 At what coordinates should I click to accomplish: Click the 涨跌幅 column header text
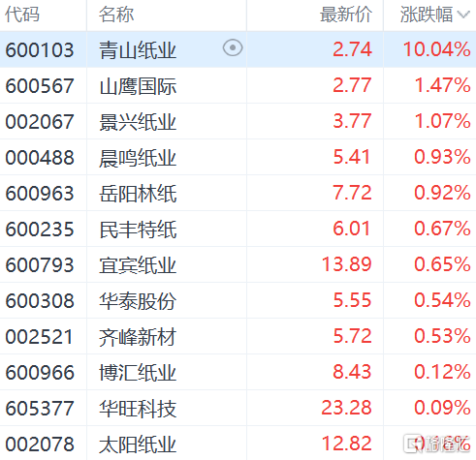click(x=427, y=15)
